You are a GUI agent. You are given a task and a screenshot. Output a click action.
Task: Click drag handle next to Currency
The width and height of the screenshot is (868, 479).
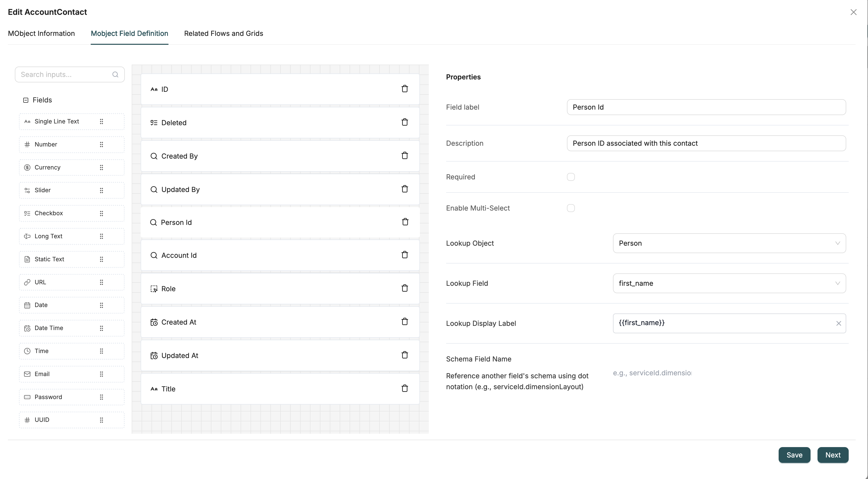(x=102, y=168)
